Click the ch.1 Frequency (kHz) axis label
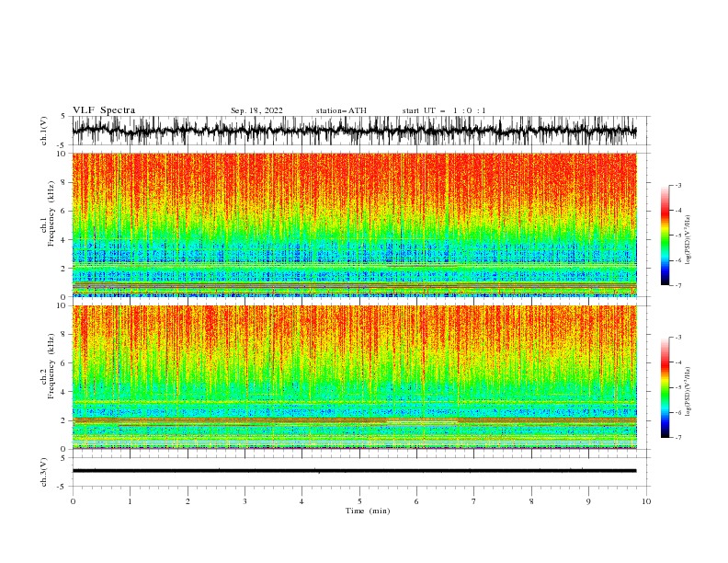The width and height of the screenshot is (728, 563). click(x=48, y=213)
